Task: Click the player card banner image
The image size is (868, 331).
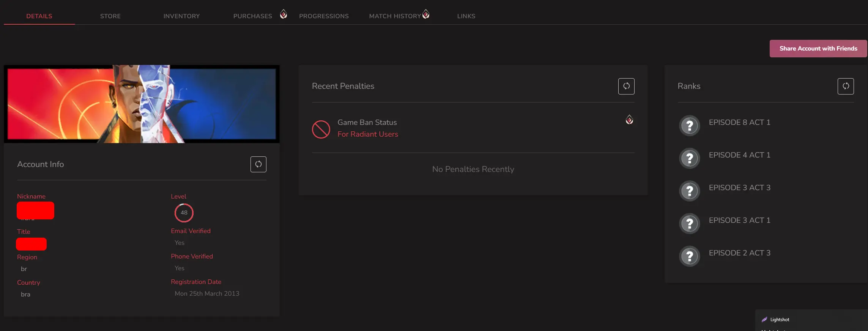Action: (x=142, y=104)
